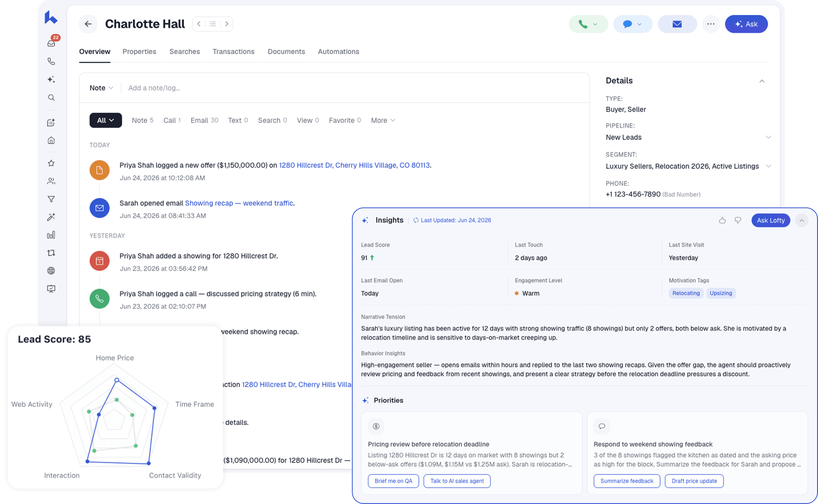The image size is (818, 504).
Task: Open Showing recap weekend traffic email link
Action: pos(239,203)
